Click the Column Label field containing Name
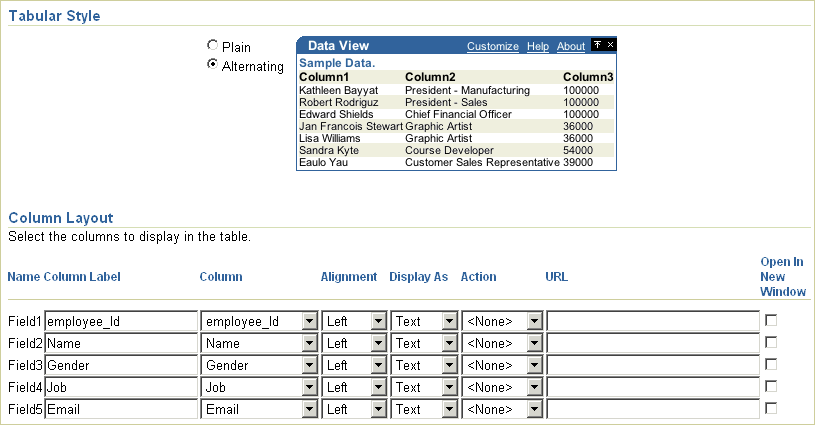815x425 pixels. click(121, 344)
